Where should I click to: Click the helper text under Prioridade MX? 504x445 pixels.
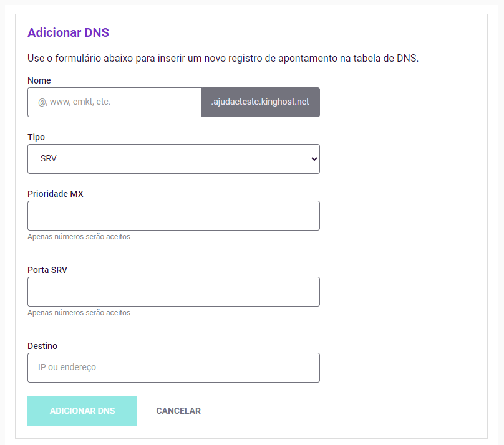tap(79, 237)
